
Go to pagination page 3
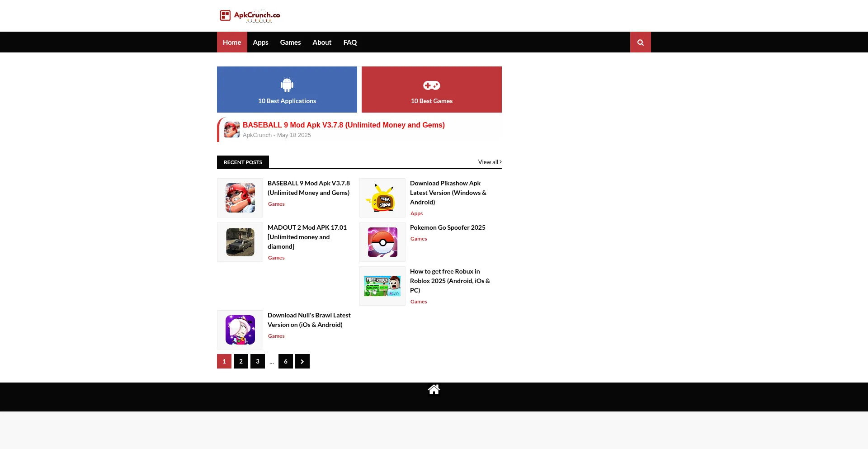point(258,361)
